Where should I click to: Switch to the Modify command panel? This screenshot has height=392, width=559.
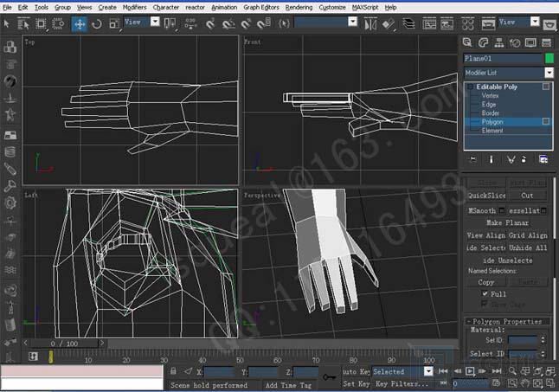(483, 42)
